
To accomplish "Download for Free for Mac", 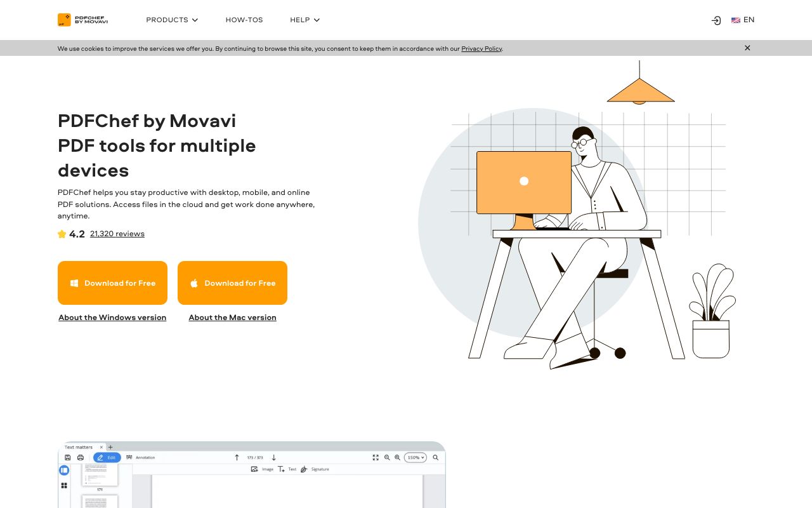I will 232,283.
